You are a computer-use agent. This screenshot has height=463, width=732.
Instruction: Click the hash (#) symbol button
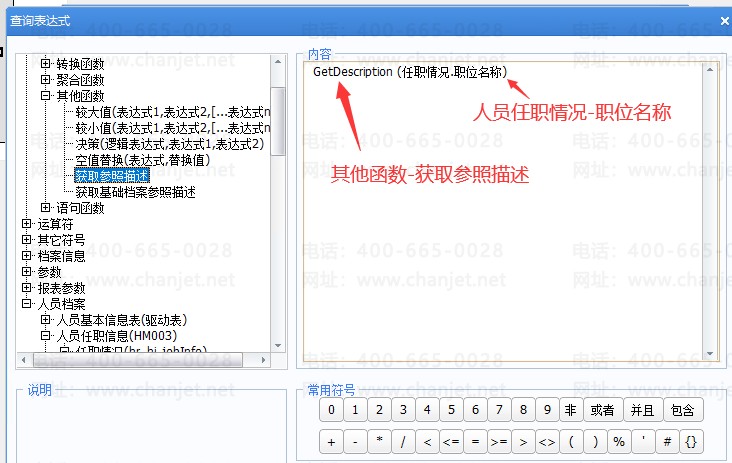[667, 440]
